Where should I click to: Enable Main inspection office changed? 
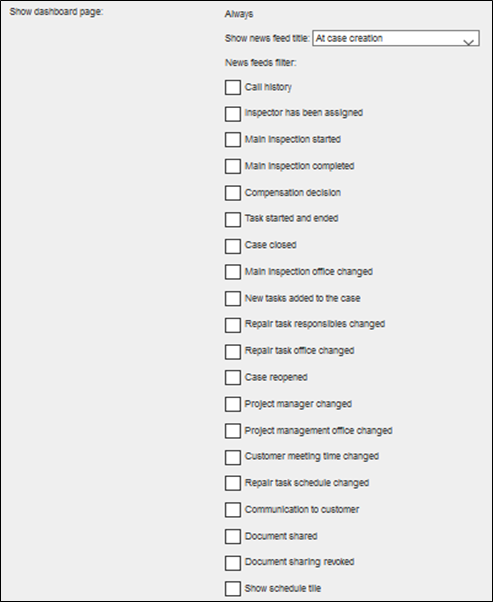point(233,272)
